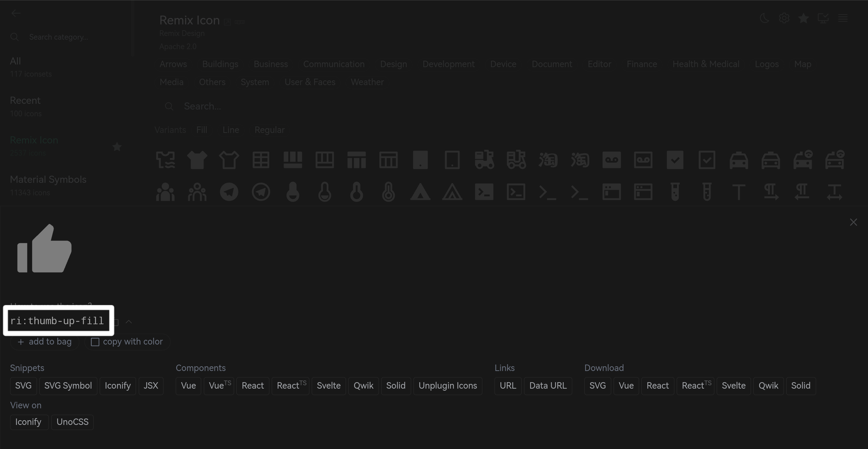This screenshot has height=449, width=868.
Task: Select the Device category filter
Action: pos(503,64)
